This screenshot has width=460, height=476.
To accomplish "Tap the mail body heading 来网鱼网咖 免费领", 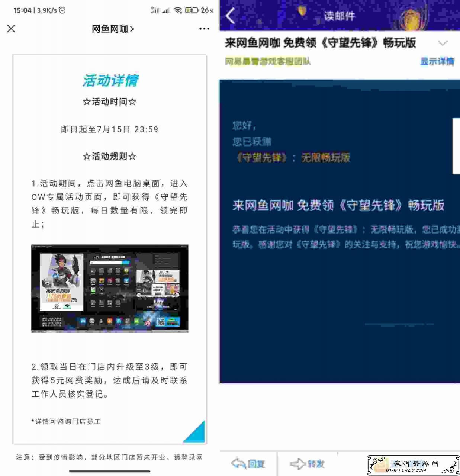I will [338, 205].
